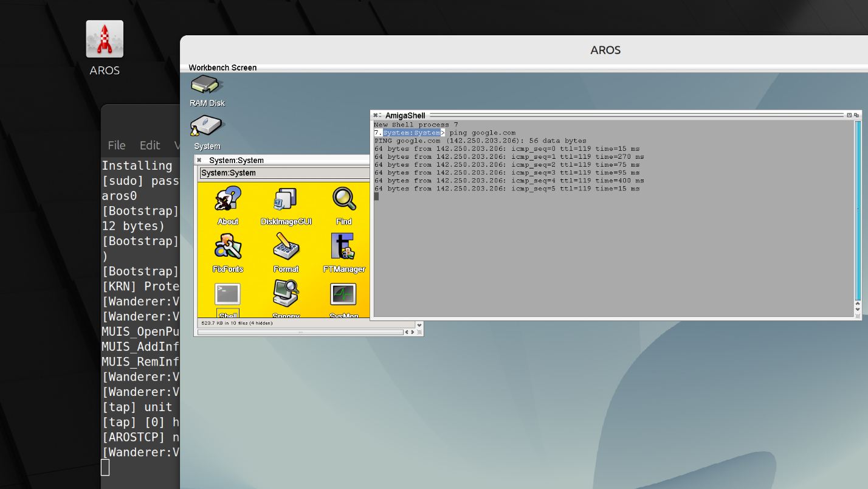This screenshot has height=489, width=868.
Task: Click the '[KRN] Prote' line in terminal
Action: tap(140, 286)
